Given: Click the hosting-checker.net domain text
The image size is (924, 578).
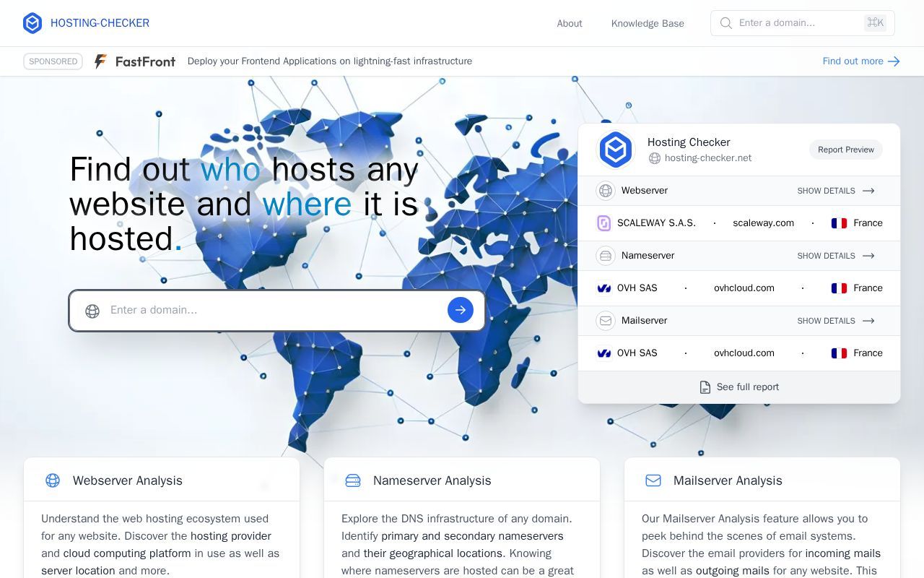Looking at the screenshot, I should [x=708, y=158].
